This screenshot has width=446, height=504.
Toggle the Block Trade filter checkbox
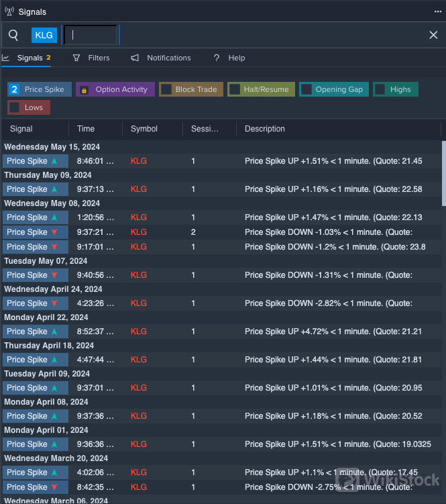tap(166, 89)
